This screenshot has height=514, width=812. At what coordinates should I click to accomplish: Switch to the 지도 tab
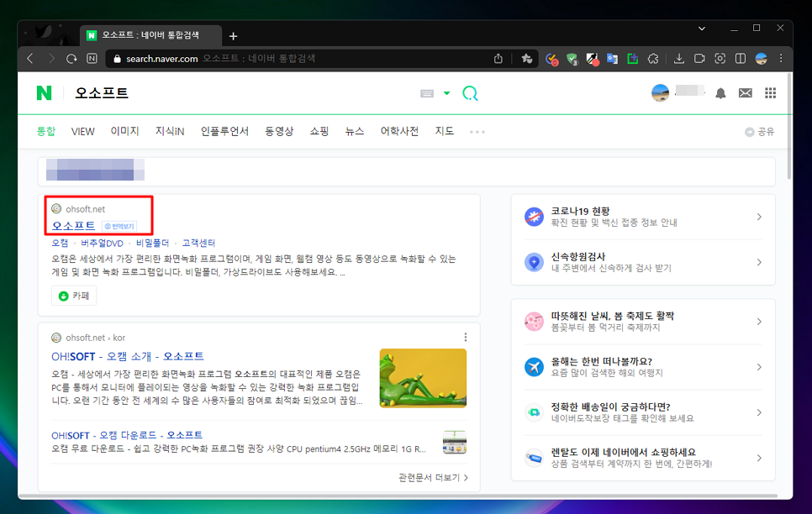445,132
